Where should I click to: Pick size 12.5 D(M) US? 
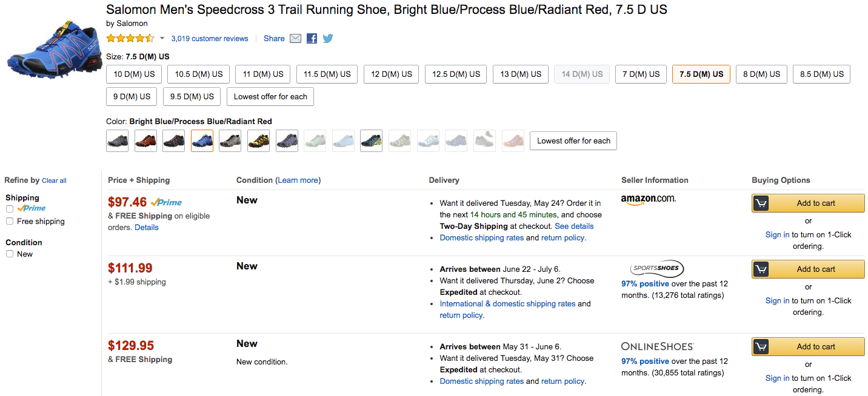456,74
